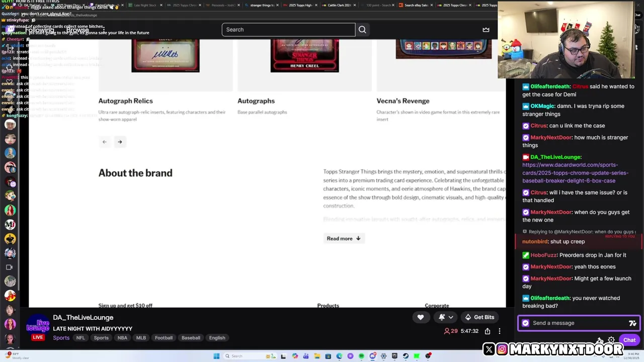Go to previous carousel page arrow
The height and width of the screenshot is (362, 644).
[104, 142]
